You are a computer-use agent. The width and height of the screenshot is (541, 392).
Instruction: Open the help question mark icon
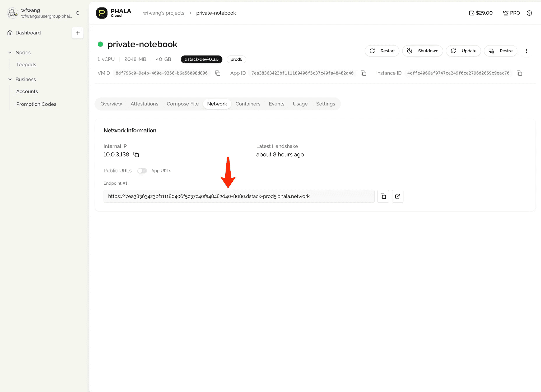(529, 13)
